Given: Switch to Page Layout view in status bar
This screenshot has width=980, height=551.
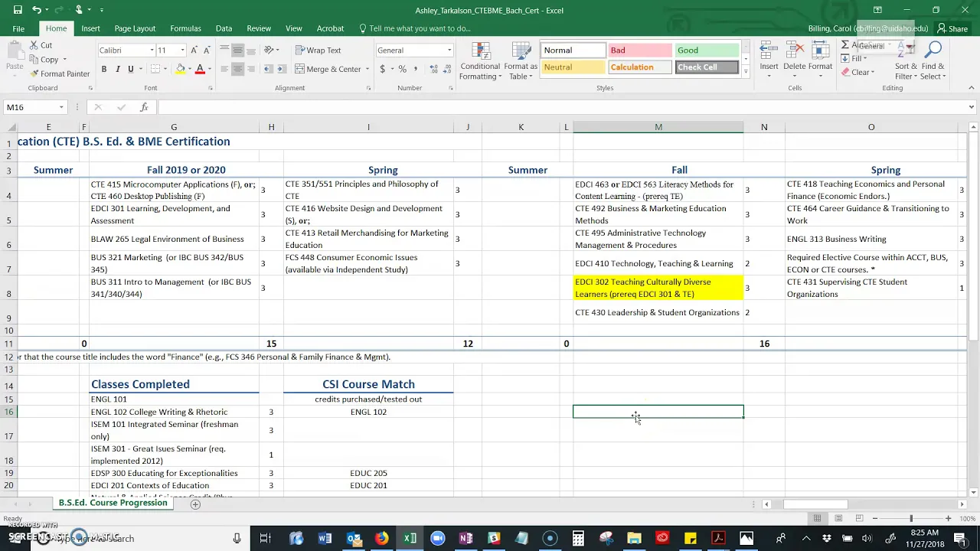Looking at the screenshot, I should click(838, 519).
